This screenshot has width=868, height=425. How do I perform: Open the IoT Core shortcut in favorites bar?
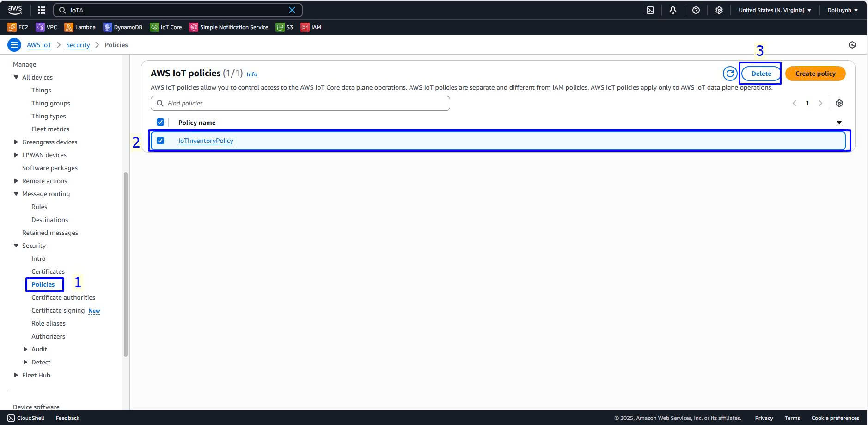pyautogui.click(x=166, y=27)
